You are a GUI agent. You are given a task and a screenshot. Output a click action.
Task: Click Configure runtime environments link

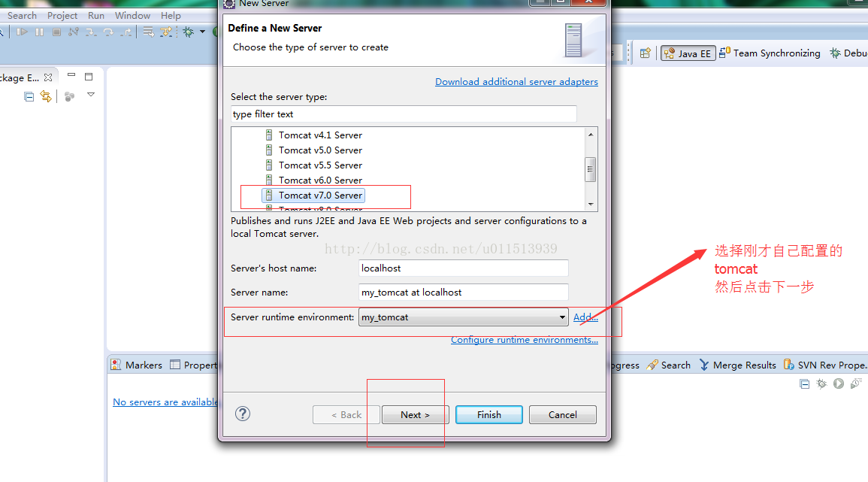point(525,340)
